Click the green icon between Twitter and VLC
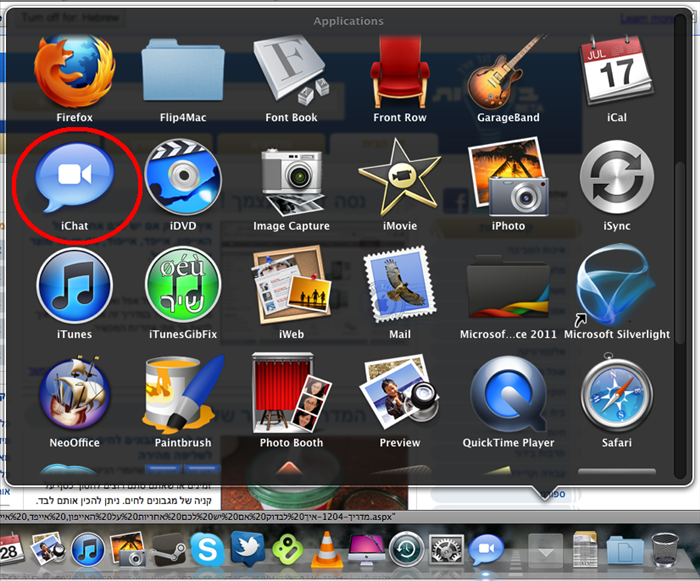 point(287,550)
